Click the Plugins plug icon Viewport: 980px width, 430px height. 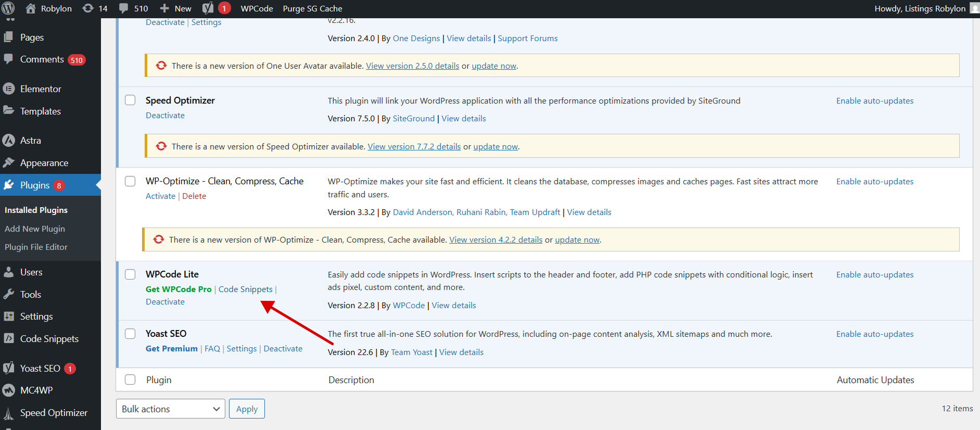[9, 185]
